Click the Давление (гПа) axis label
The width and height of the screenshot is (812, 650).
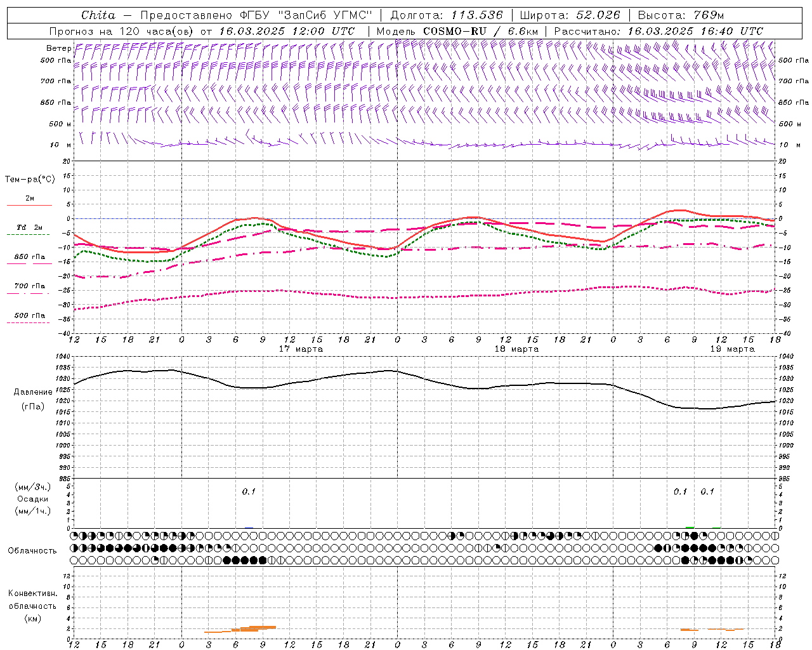click(32, 399)
